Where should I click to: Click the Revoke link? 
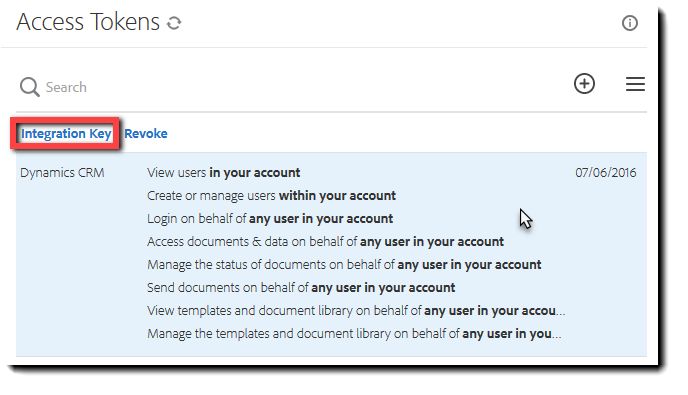point(146,133)
